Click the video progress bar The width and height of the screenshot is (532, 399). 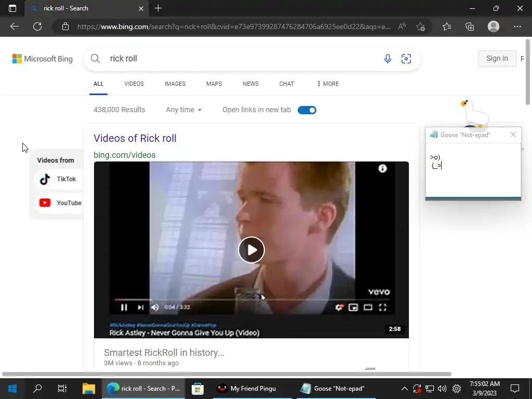click(x=252, y=300)
